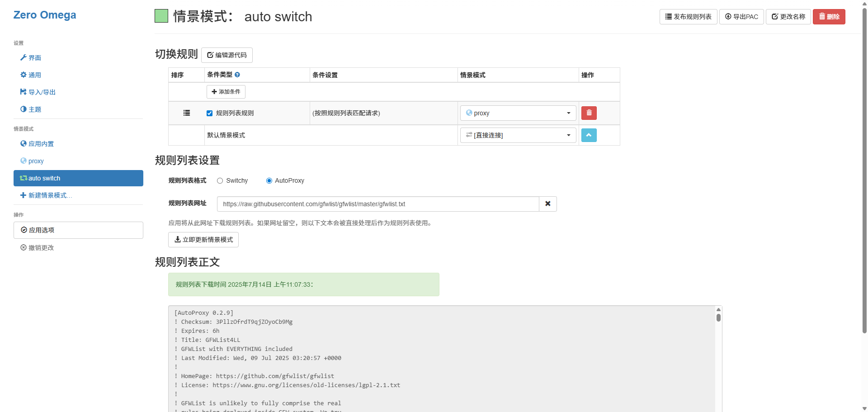Click the help icon beside 条件类型
Screen dimensions: 868x412
tap(237, 75)
